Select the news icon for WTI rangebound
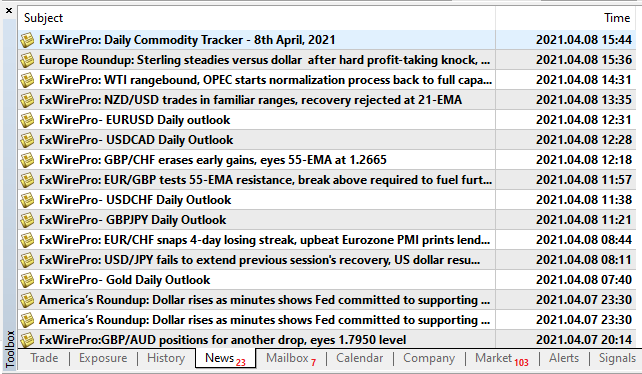Image resolution: width=642 pixels, height=374 pixels. pyautogui.click(x=27, y=80)
